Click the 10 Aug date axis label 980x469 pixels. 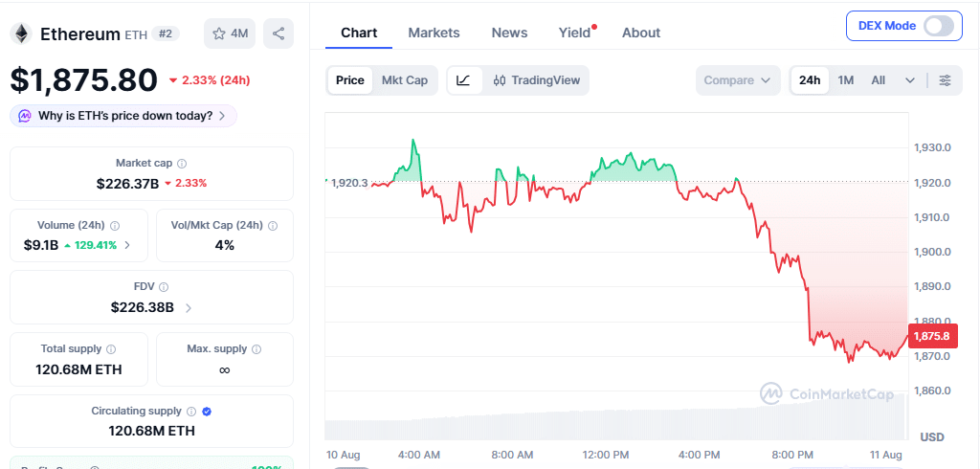(x=344, y=454)
